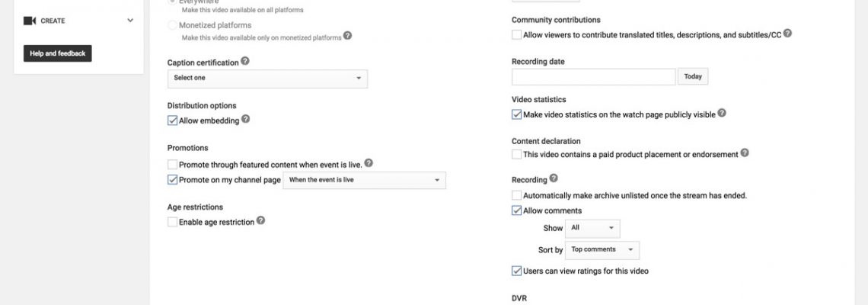868x305 pixels.
Task: Click the Help and feedback button
Action: point(58,53)
